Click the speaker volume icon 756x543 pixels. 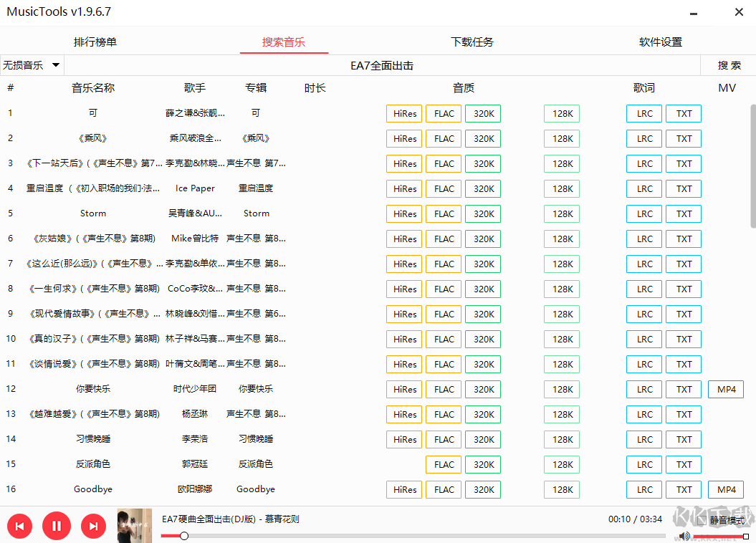pyautogui.click(x=683, y=536)
